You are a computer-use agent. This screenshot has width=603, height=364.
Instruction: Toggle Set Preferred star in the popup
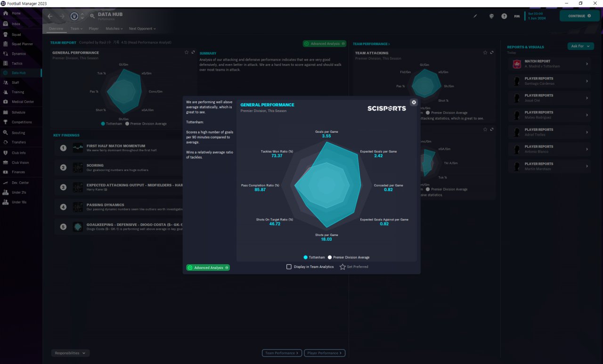pyautogui.click(x=342, y=267)
